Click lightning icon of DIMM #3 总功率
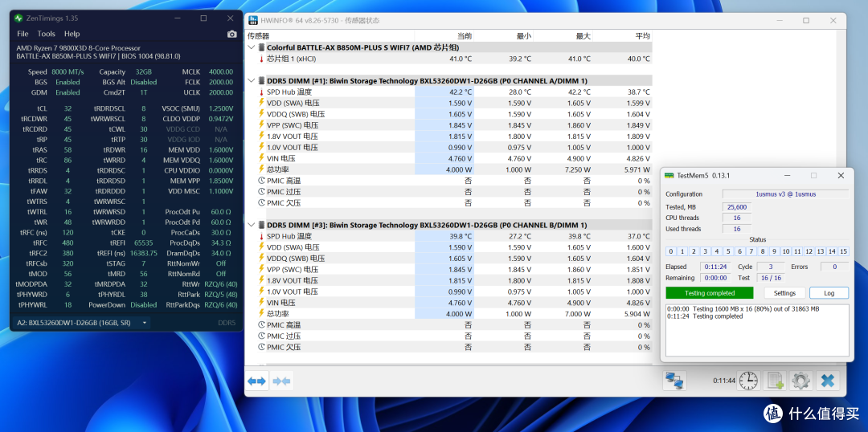868x432 pixels. tap(261, 314)
